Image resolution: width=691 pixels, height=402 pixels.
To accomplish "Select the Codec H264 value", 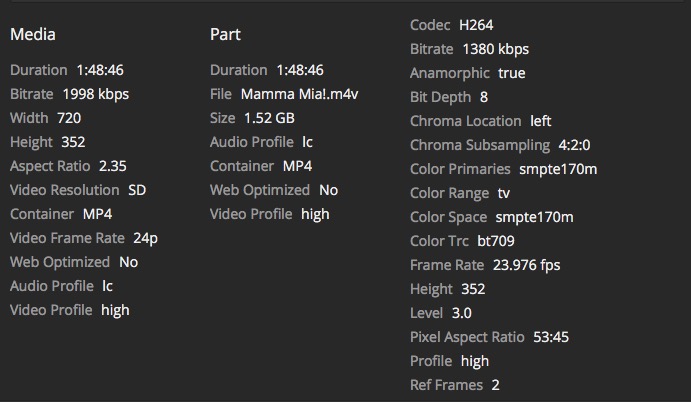I will tap(475, 25).
